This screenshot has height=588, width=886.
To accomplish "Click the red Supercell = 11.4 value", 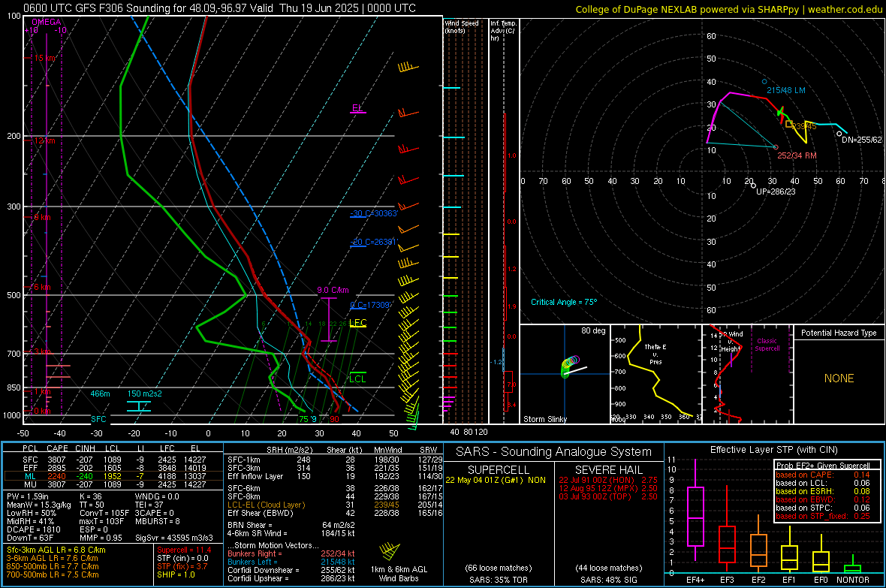I will point(184,550).
